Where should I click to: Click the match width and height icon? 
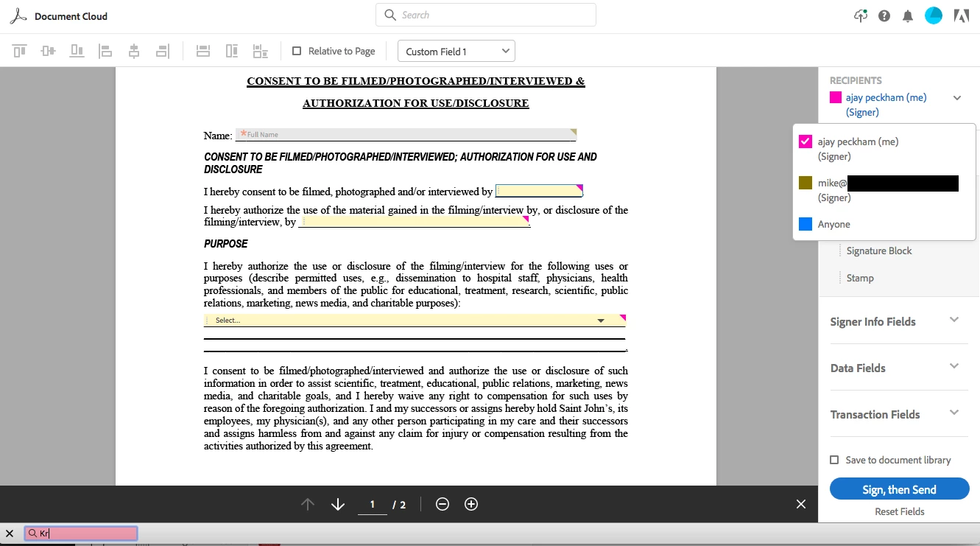point(261,51)
